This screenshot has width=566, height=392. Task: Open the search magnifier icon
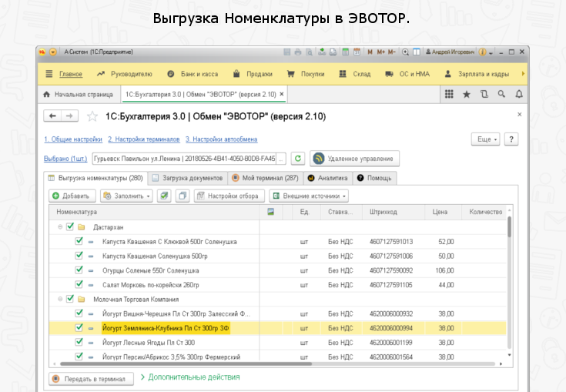(501, 94)
